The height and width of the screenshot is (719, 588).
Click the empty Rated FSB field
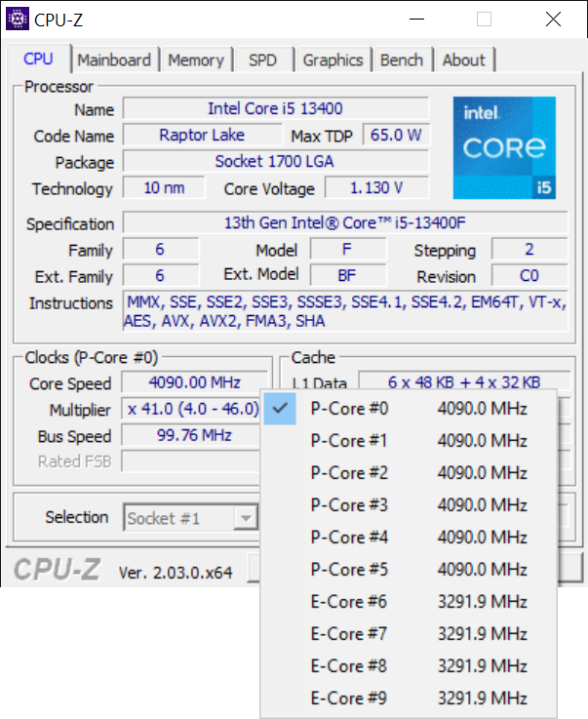pyautogui.click(x=191, y=461)
